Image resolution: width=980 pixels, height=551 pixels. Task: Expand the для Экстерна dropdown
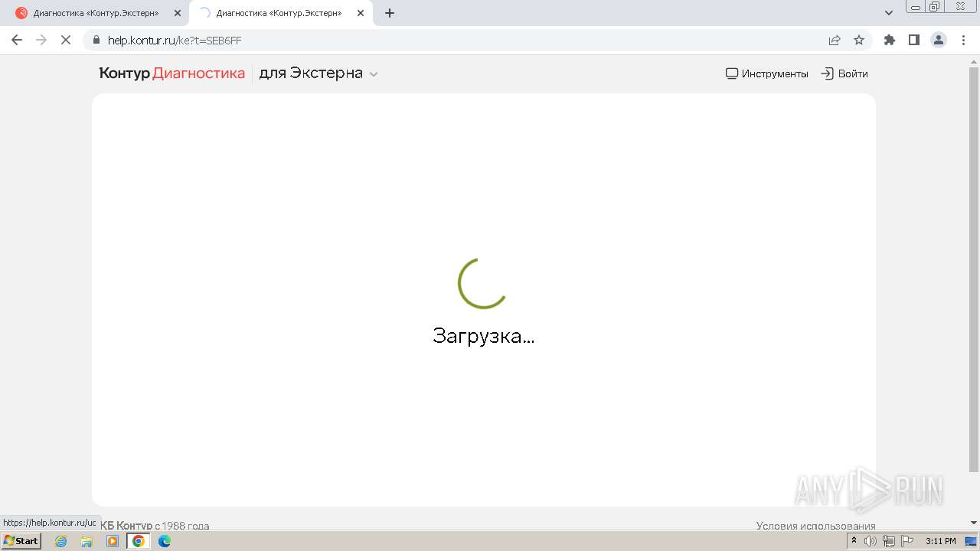pyautogui.click(x=318, y=73)
